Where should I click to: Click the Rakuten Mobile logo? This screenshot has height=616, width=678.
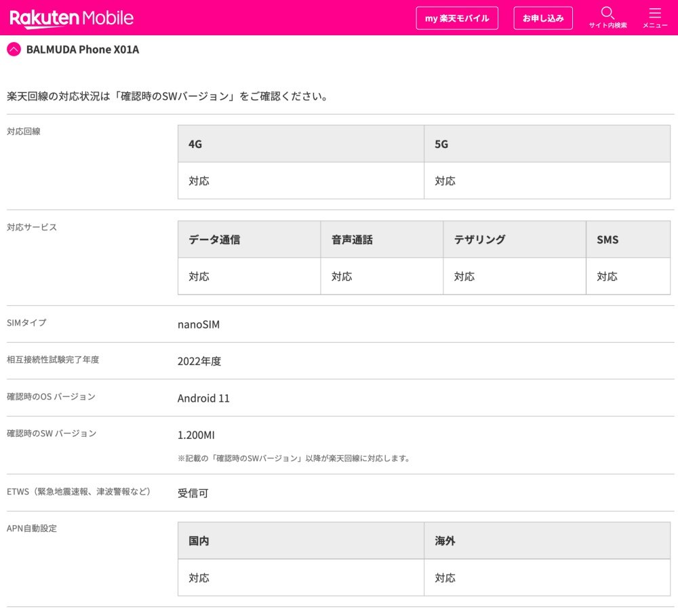pos(71,17)
